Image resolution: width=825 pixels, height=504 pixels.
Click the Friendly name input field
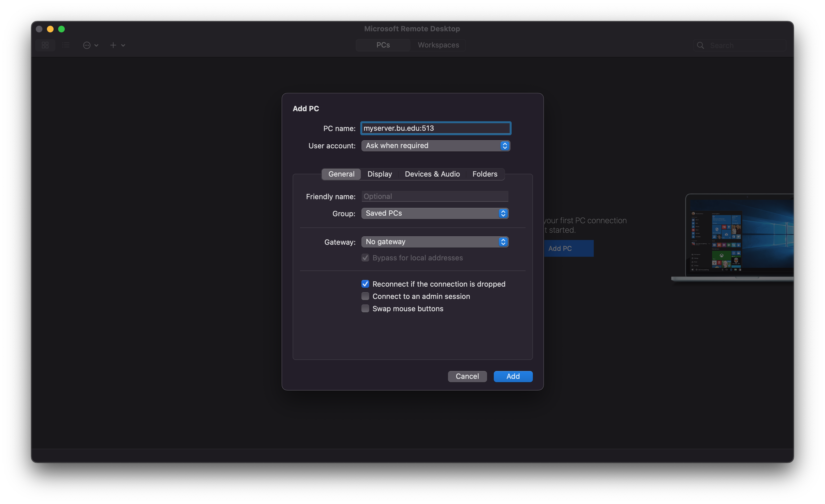(435, 197)
